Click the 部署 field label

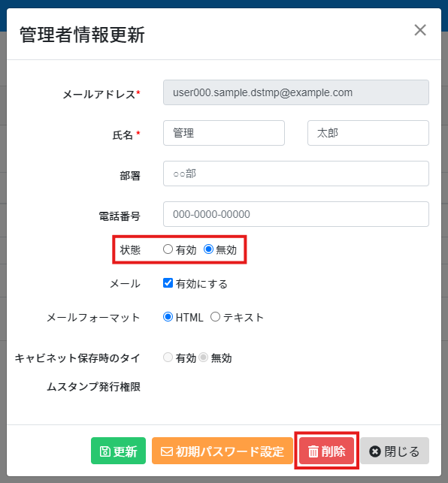[x=130, y=176]
